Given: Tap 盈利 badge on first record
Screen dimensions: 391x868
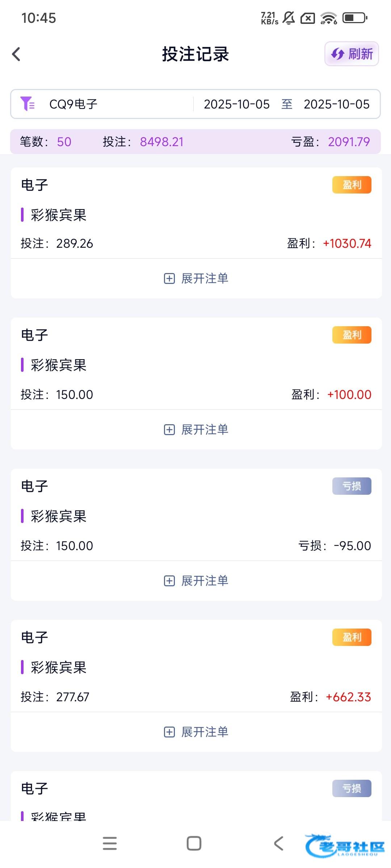Looking at the screenshot, I should pyautogui.click(x=352, y=185).
